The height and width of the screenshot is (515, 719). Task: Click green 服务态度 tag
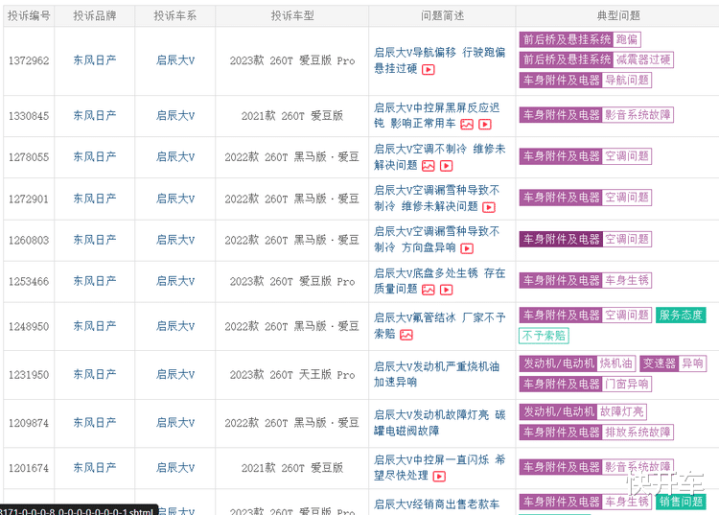pos(681,315)
